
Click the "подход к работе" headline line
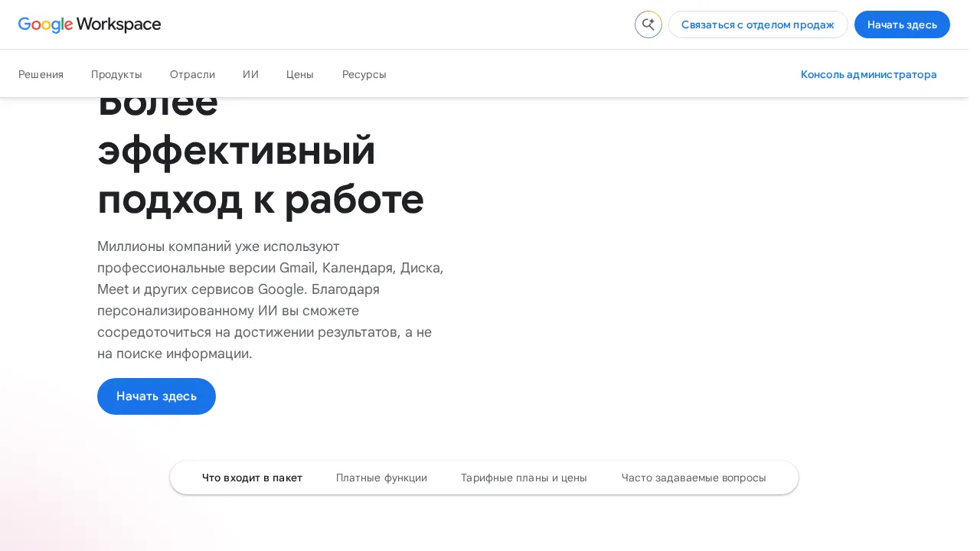click(x=260, y=200)
